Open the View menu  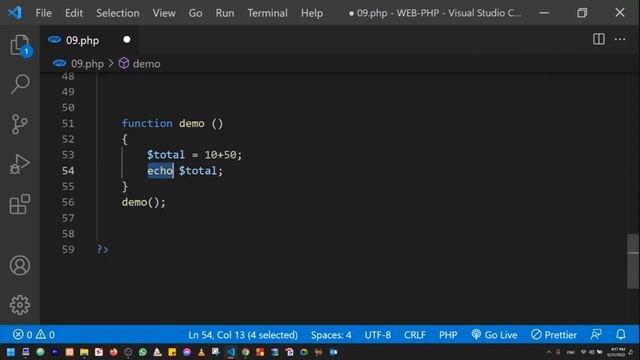(x=164, y=13)
